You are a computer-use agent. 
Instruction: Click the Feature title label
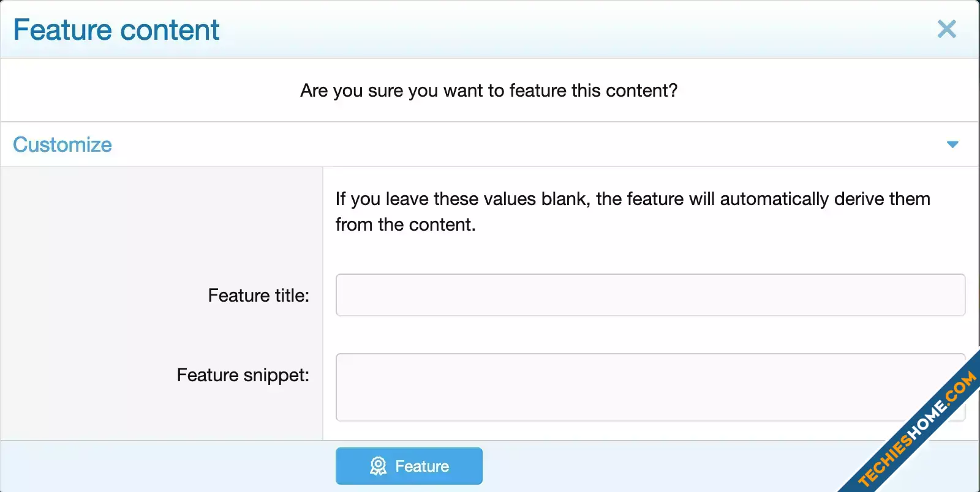tap(258, 296)
